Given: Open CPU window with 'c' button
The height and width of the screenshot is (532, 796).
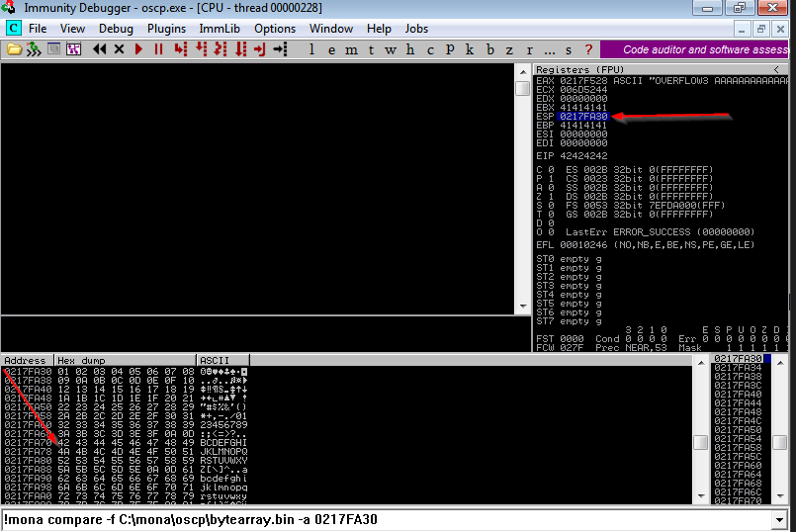Looking at the screenshot, I should [x=430, y=49].
